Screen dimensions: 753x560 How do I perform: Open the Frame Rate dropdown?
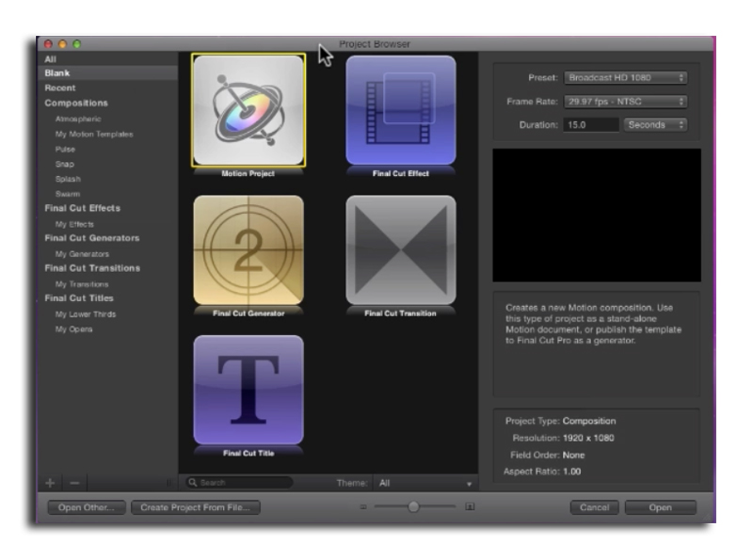625,102
